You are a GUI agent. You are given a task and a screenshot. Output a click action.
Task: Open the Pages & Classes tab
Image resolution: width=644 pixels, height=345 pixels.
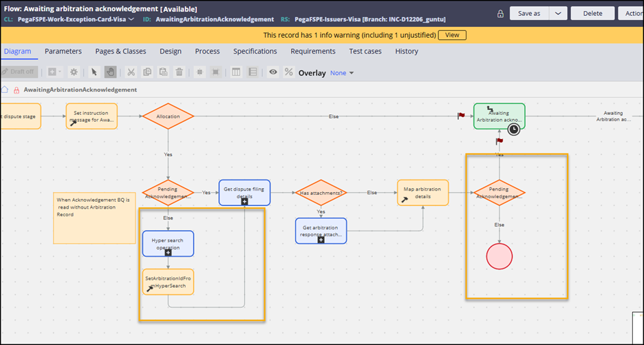pos(121,52)
